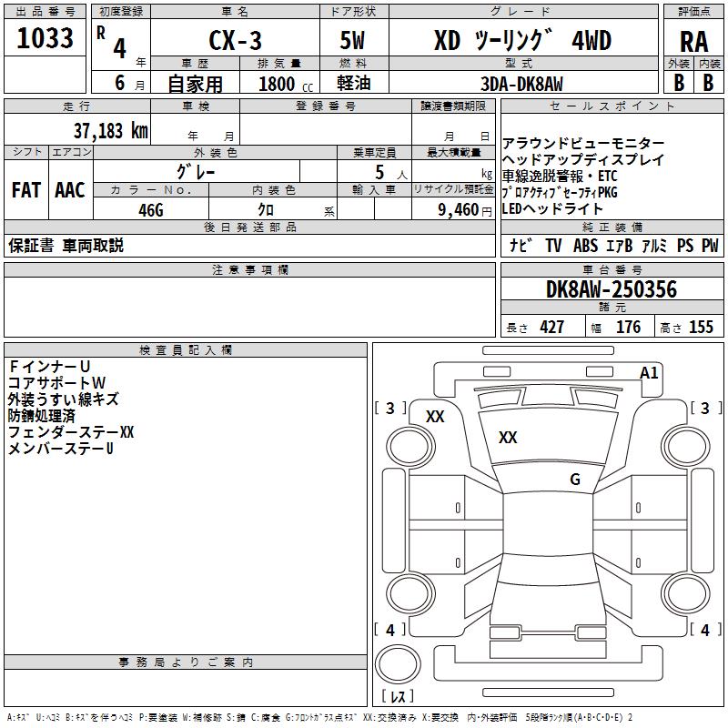Click inspector note FインナーU
Image resolution: width=728 pixels, height=728 pixels.
(x=49, y=367)
